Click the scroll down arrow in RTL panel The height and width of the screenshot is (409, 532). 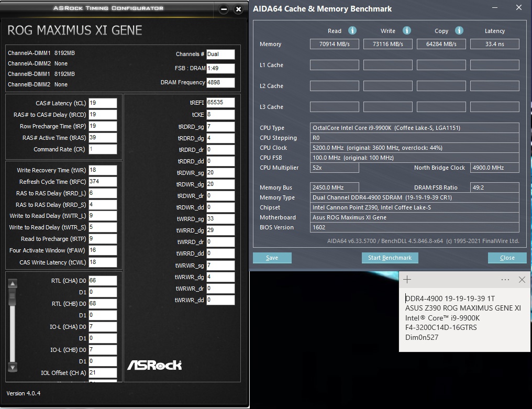tap(13, 367)
